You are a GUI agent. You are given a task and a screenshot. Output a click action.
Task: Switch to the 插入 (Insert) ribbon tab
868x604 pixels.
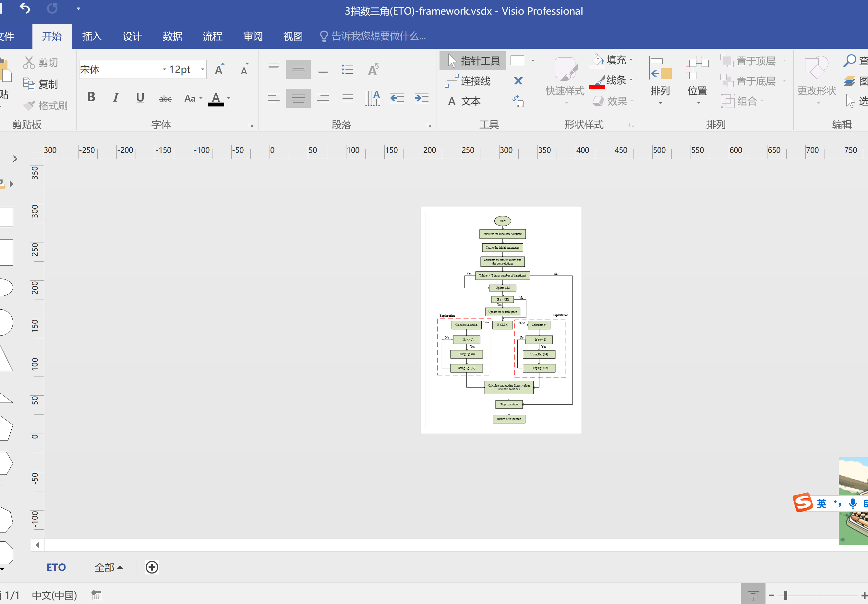(92, 36)
